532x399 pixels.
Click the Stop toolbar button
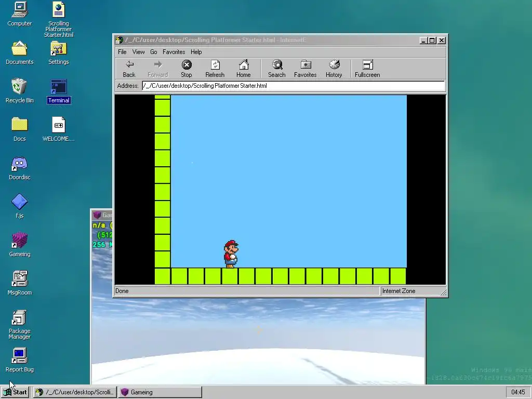[x=187, y=69]
